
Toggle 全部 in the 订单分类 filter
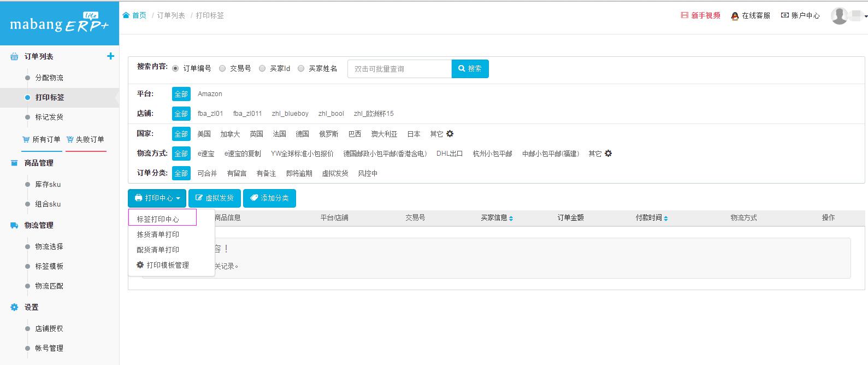click(181, 173)
